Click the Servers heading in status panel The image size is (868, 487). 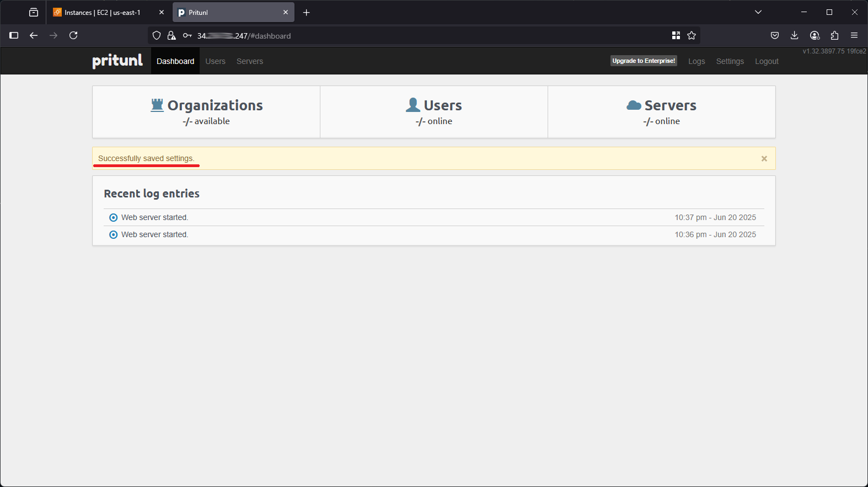pyautogui.click(x=671, y=105)
